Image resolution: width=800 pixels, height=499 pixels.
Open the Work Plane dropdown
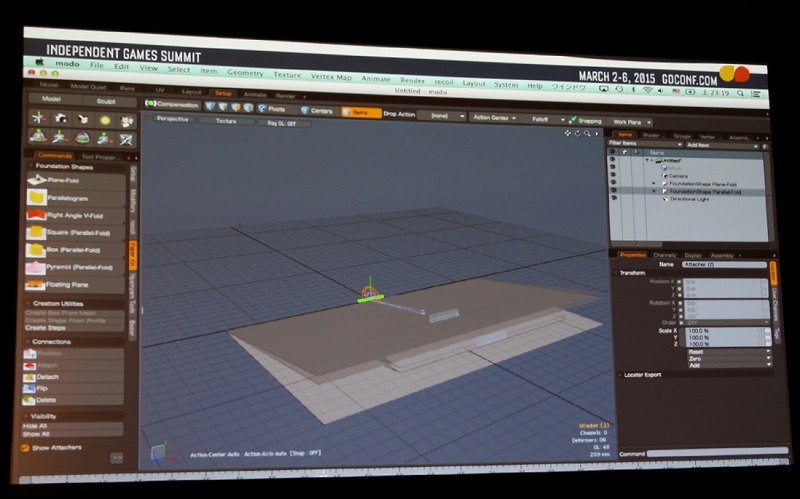click(x=631, y=122)
